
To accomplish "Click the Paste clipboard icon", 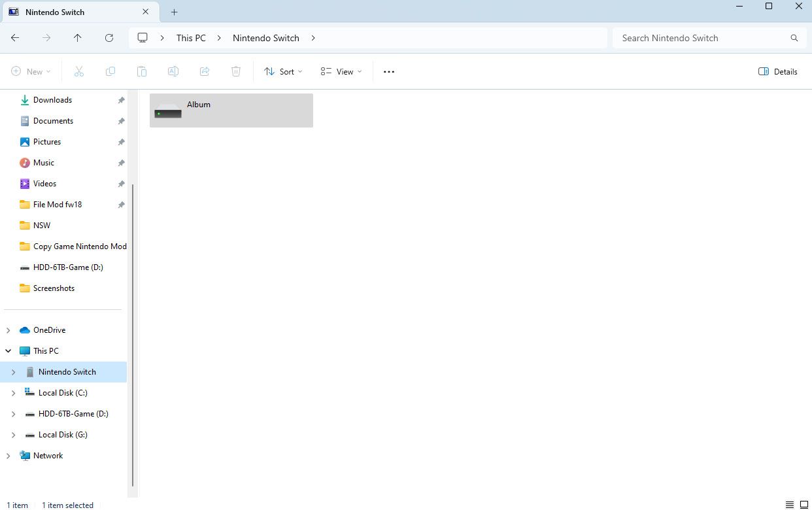I will tap(142, 71).
